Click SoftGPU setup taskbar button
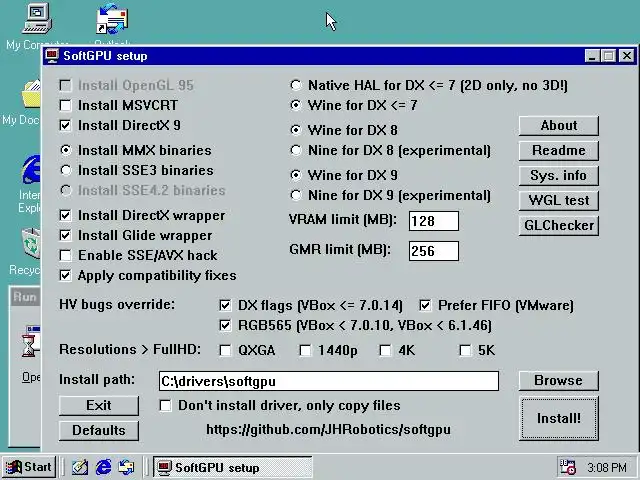 click(x=233, y=467)
